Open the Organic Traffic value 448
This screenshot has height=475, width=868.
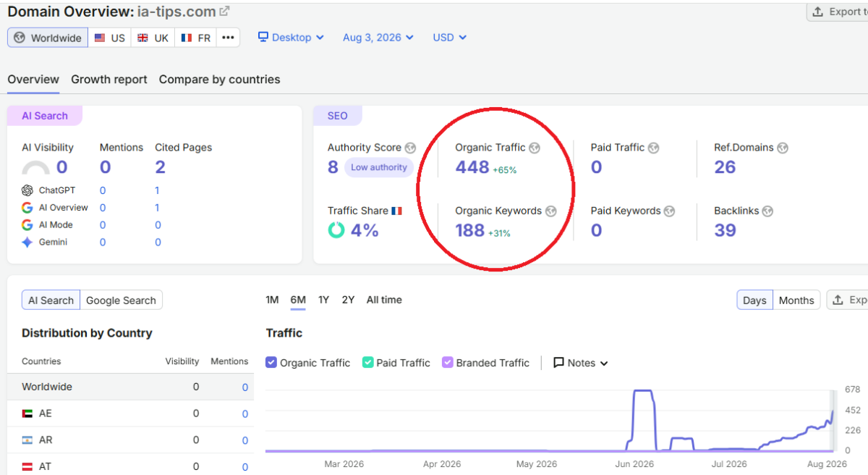(472, 167)
